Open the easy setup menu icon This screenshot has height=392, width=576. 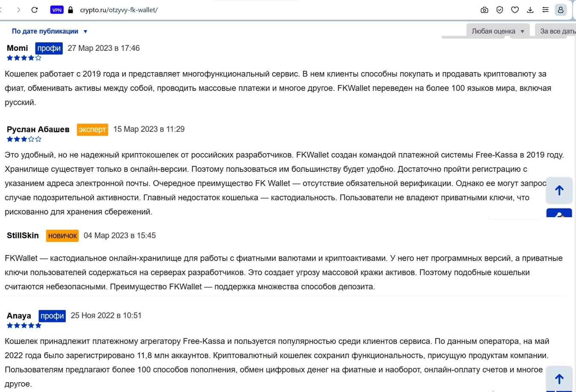[545, 10]
